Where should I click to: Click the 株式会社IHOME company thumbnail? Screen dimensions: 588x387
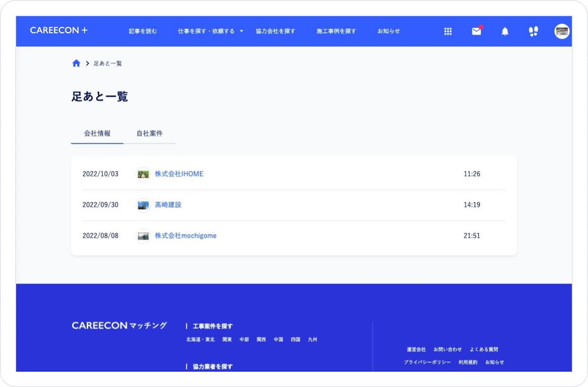pos(143,174)
